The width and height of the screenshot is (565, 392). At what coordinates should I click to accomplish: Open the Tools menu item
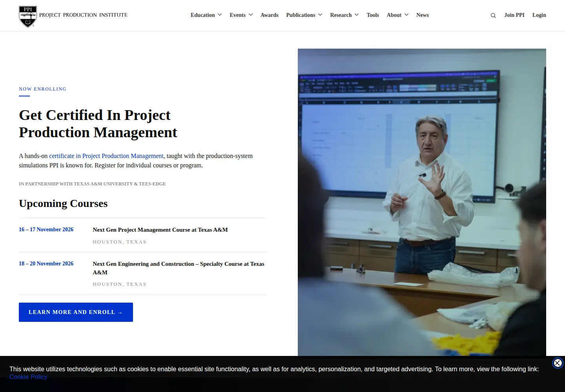[x=373, y=15]
